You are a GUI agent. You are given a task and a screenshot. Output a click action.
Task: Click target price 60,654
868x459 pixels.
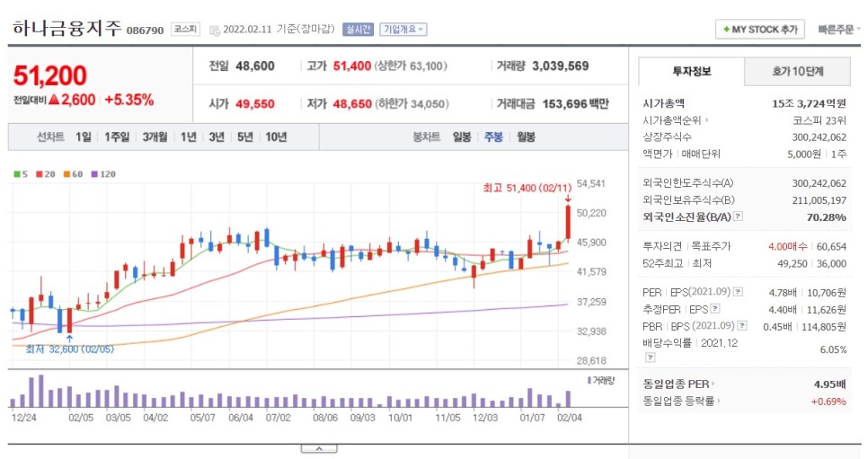[x=831, y=246]
